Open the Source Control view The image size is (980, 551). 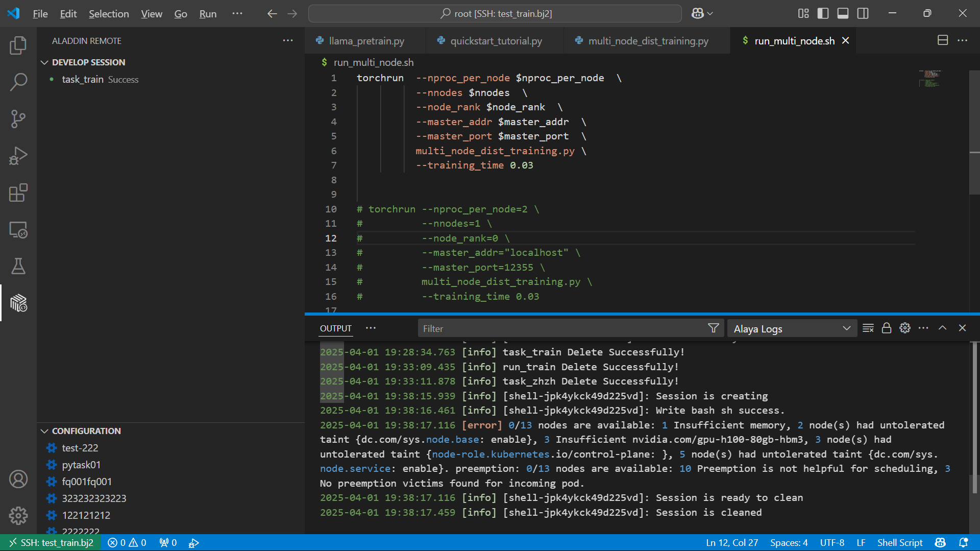[x=18, y=119]
